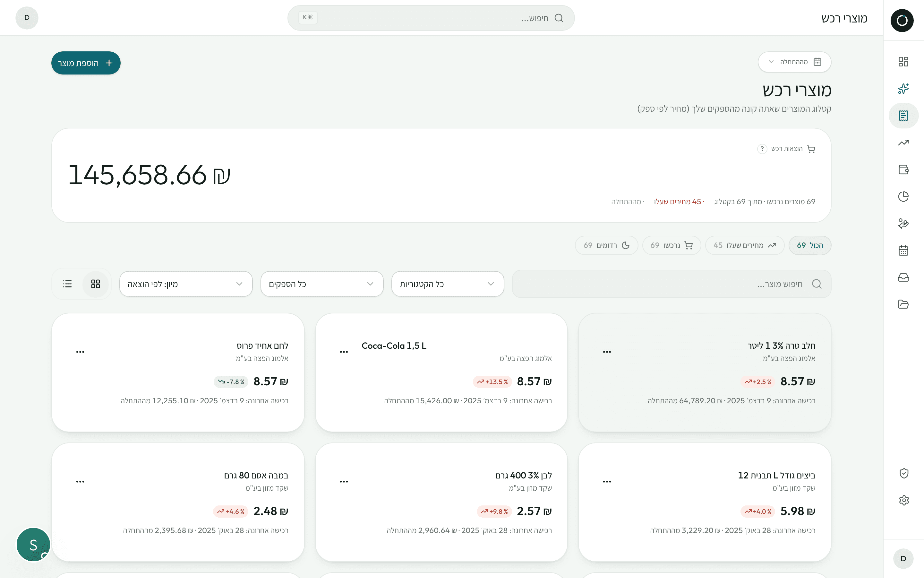The image size is (924, 578).
Task: Click the +2.5% badge on חלב טרה card
Action: tap(757, 382)
